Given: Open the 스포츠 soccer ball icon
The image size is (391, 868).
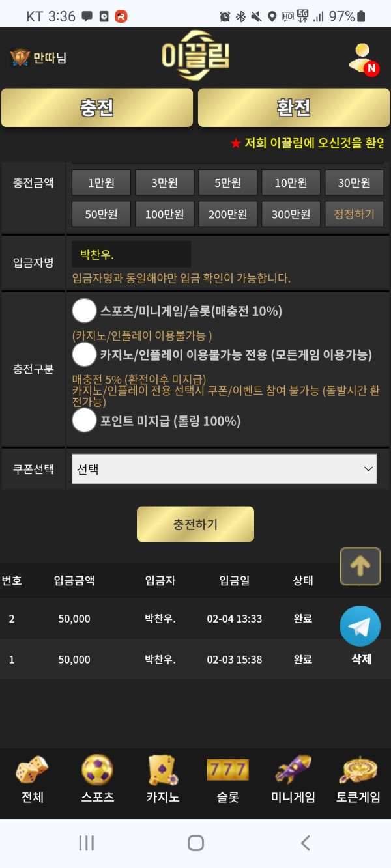Looking at the screenshot, I should (x=98, y=770).
